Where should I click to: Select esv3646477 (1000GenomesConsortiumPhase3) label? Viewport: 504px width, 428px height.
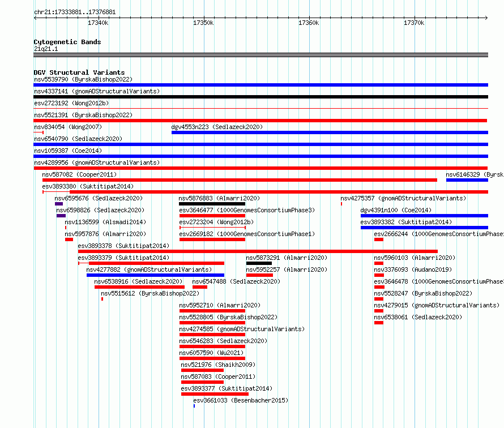[247, 210]
